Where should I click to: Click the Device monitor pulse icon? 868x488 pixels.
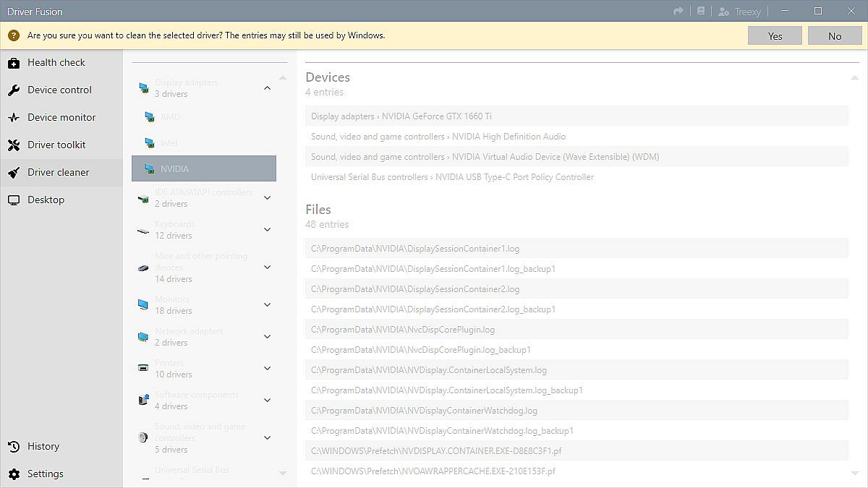point(14,118)
